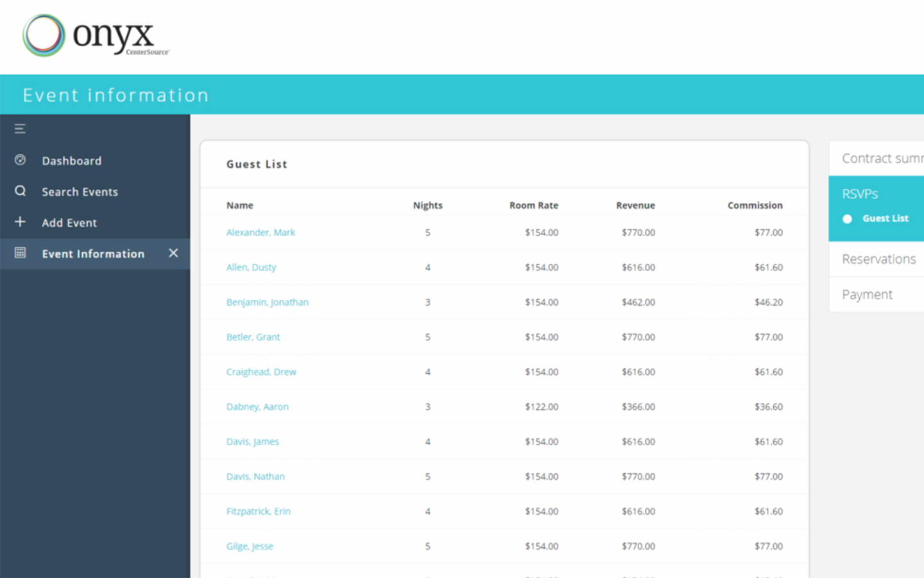Expand the Payment section
The height and width of the screenshot is (578, 924).
pos(868,294)
